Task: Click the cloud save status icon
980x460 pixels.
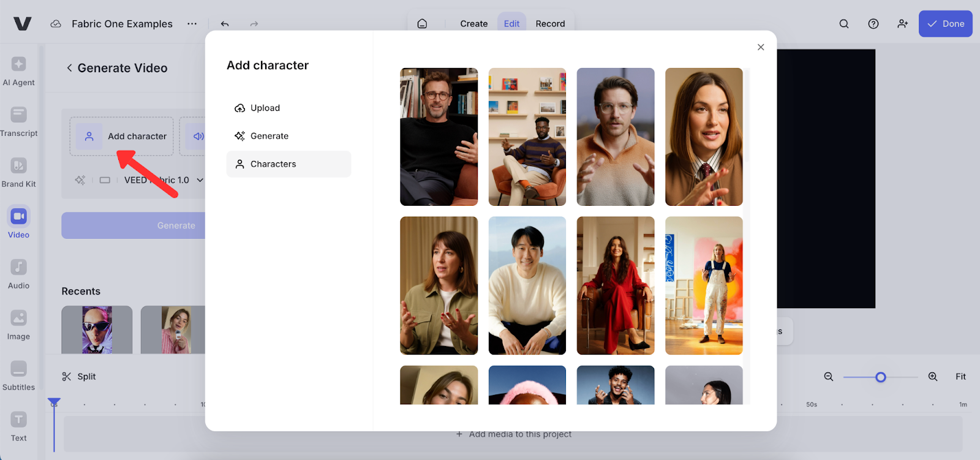Action: coord(56,24)
